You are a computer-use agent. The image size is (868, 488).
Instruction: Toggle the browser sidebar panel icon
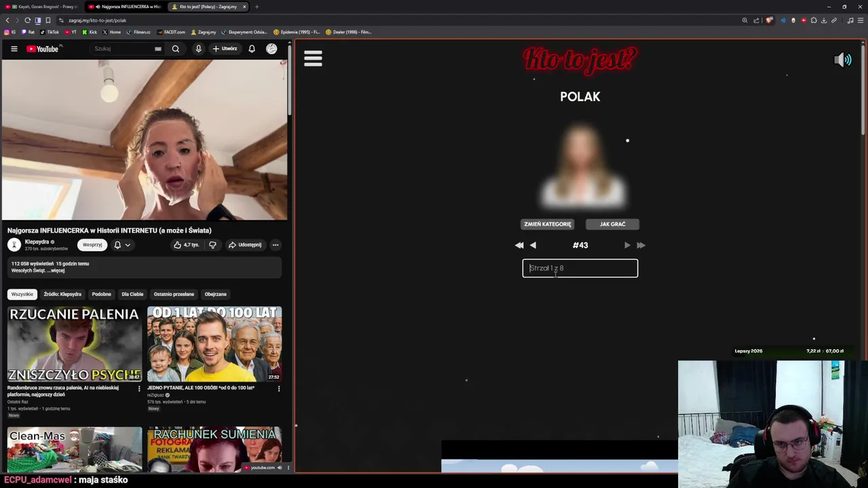(x=37, y=20)
